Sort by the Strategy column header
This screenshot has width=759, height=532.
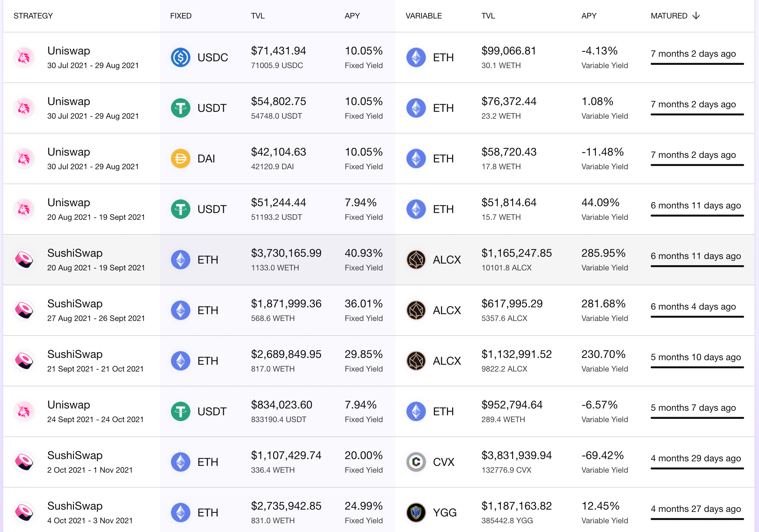pyautogui.click(x=33, y=16)
